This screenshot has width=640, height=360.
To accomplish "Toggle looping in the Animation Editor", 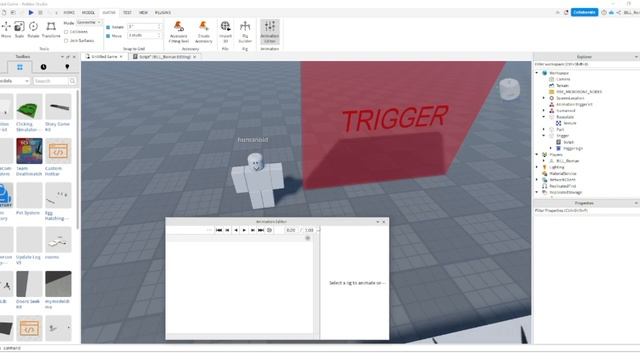I will pos(269,230).
